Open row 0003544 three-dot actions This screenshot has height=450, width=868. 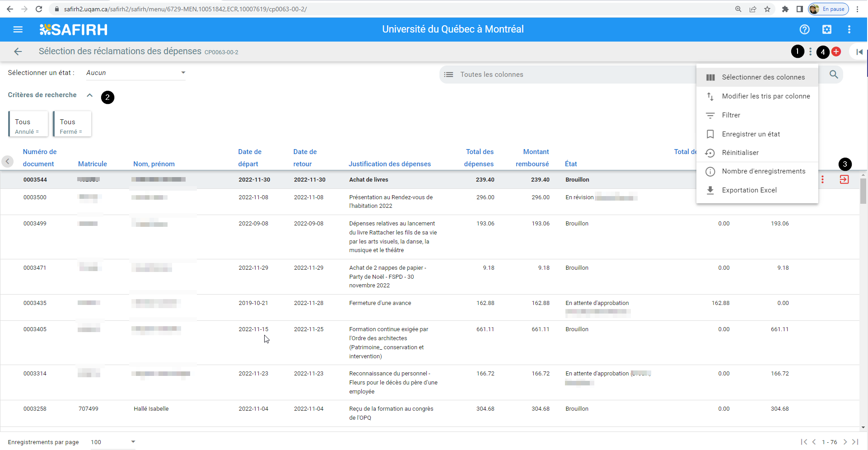[x=822, y=179]
